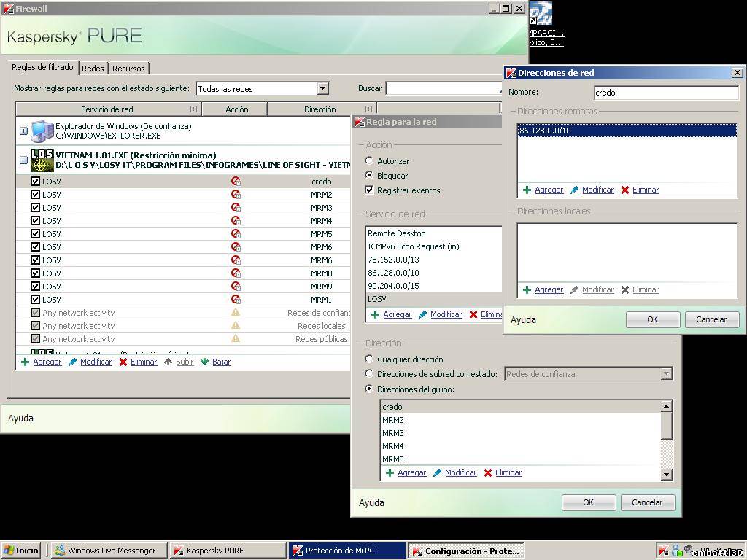
Task: Click the block action icon in the MRM4 row
Action: tap(236, 220)
